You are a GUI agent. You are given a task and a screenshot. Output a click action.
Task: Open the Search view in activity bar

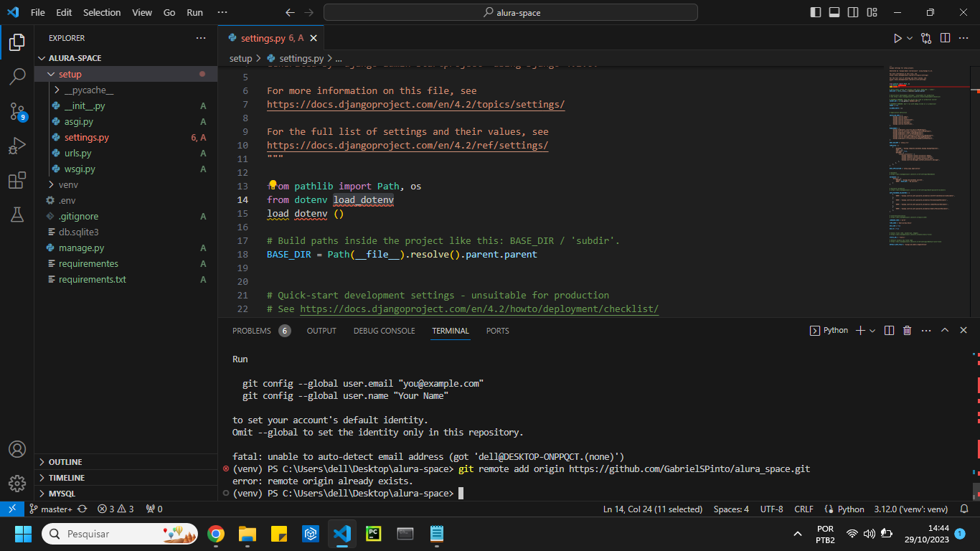[17, 77]
